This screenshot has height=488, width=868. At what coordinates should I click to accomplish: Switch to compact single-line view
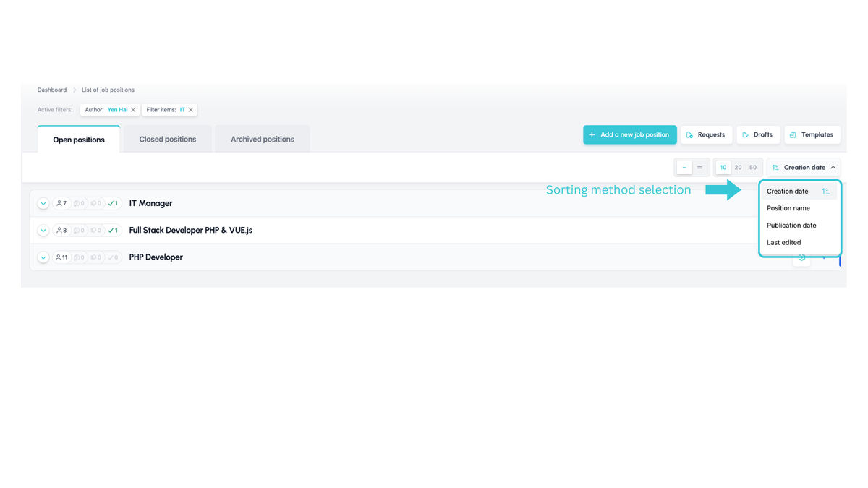(684, 167)
